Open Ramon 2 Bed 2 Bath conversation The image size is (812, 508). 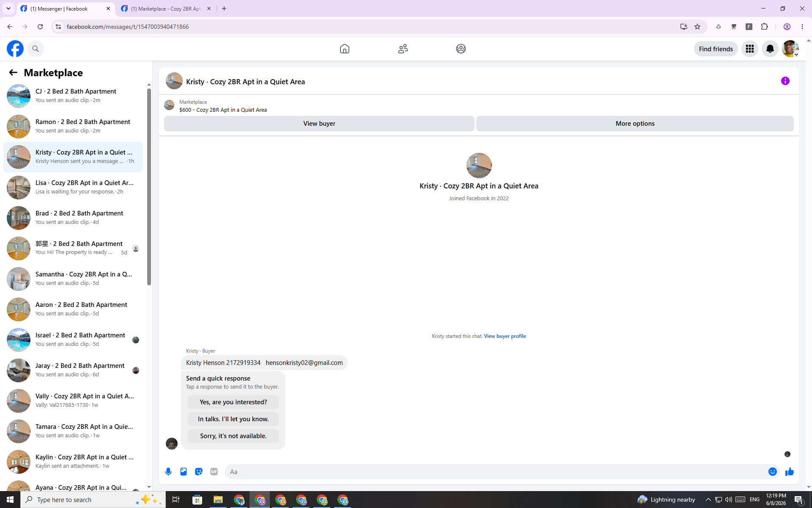pos(73,127)
